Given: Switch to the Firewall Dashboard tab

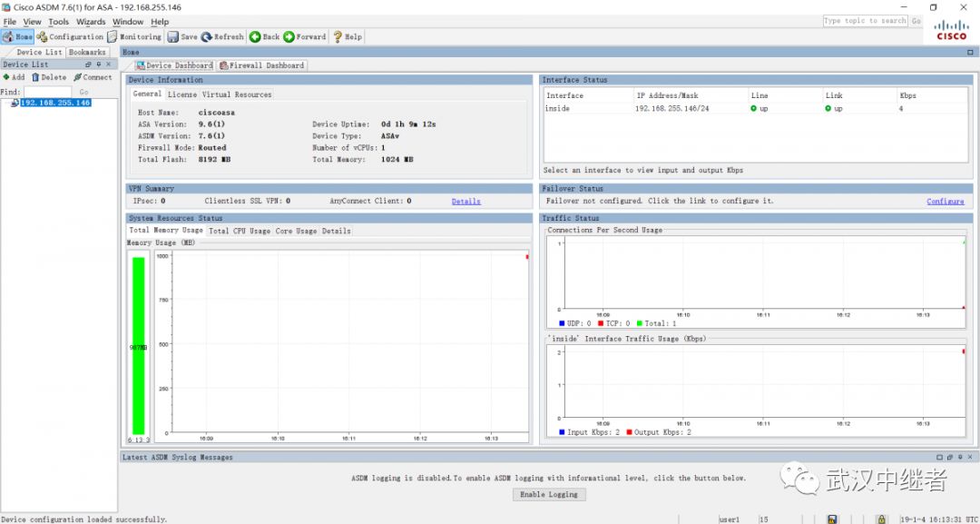Looking at the screenshot, I should pyautogui.click(x=262, y=65).
